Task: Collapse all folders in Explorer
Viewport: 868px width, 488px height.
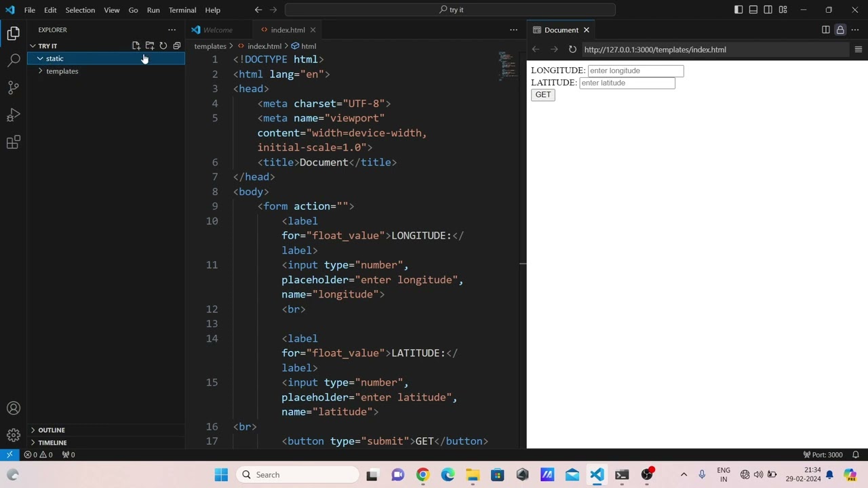Action: tap(177, 46)
